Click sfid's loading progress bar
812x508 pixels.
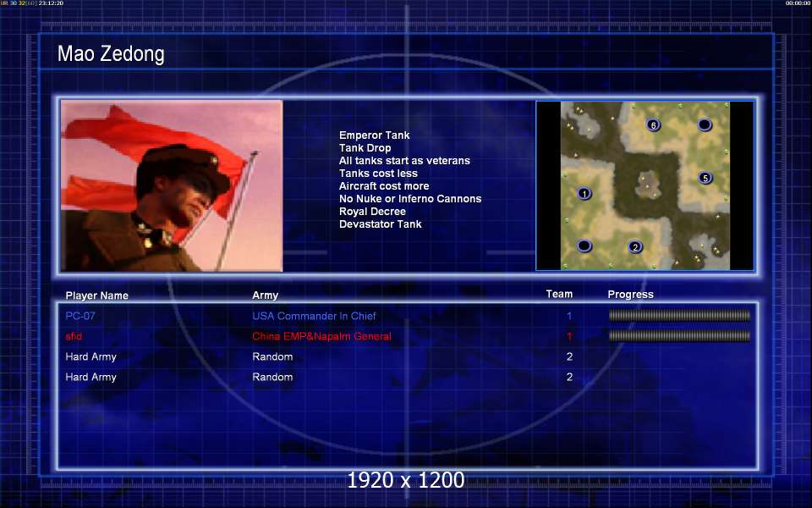pos(679,336)
